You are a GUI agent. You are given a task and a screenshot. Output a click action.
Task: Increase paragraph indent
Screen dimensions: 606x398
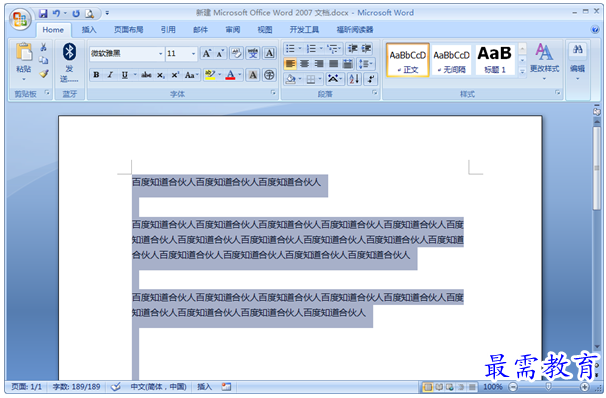pyautogui.click(x=366, y=49)
